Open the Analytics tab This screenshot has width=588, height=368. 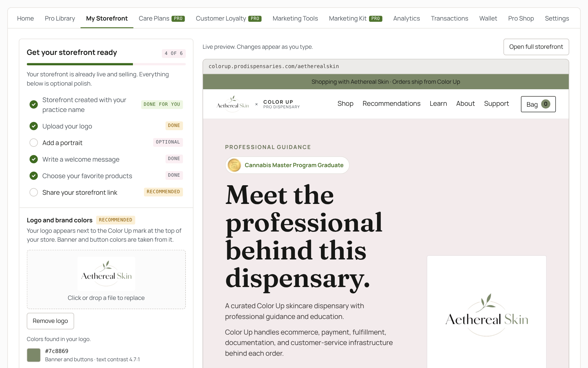406,18
